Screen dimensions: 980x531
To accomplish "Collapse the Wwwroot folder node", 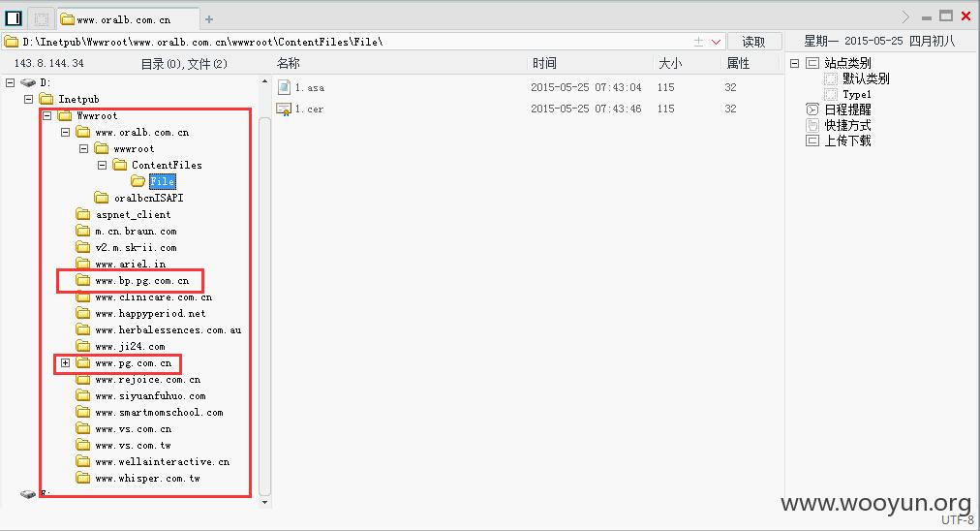I will [x=46, y=115].
